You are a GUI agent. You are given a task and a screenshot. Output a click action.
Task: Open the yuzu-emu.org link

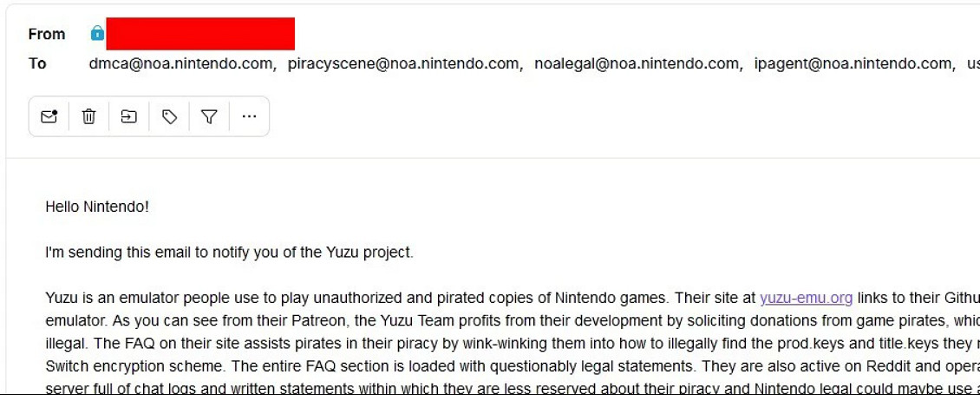click(x=806, y=299)
